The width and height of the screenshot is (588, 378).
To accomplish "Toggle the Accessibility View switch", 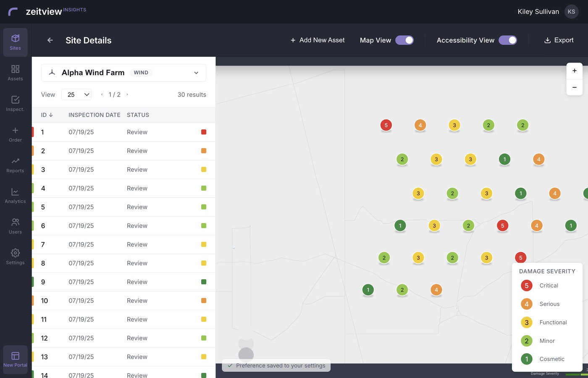I will (508, 40).
